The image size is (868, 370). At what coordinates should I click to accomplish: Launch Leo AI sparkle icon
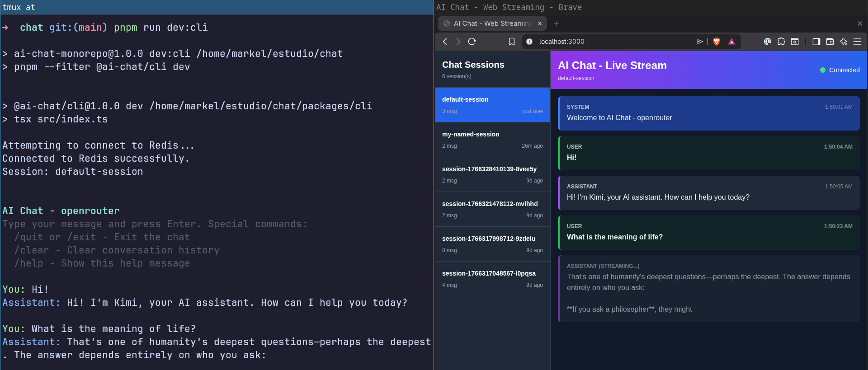(844, 42)
